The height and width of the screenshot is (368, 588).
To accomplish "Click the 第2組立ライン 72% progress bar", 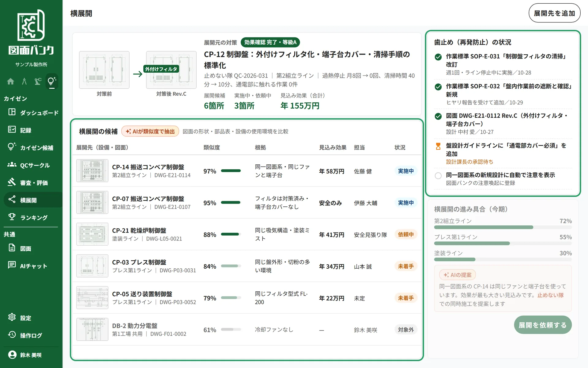I will (503, 228).
